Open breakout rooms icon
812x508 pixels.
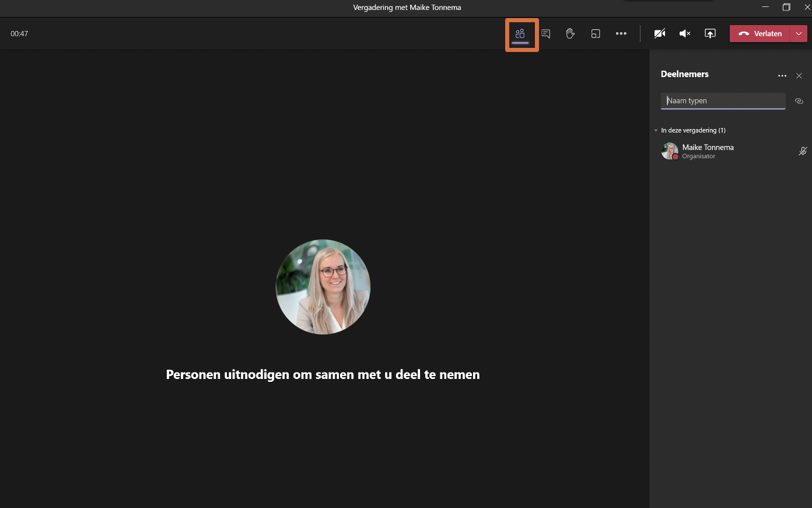point(596,34)
